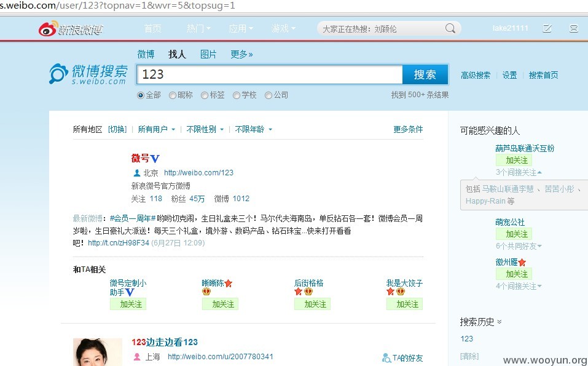
Task: Click the pink person icon beside 上海
Action: [x=137, y=357]
